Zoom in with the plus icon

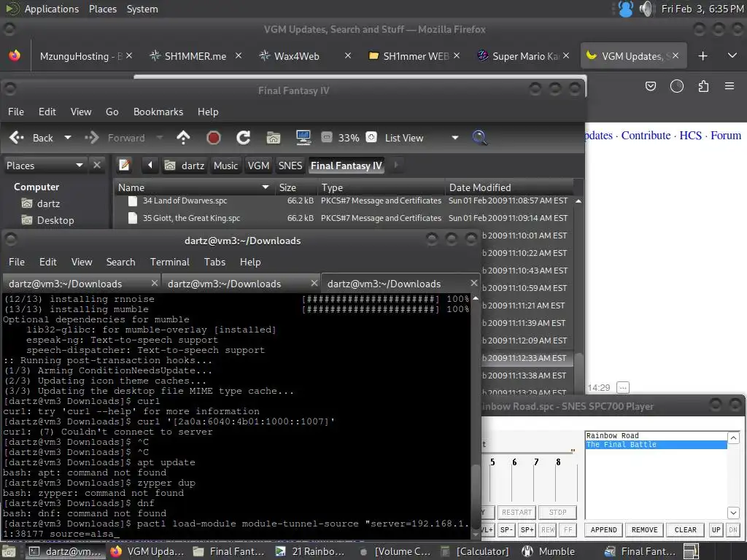click(x=371, y=137)
